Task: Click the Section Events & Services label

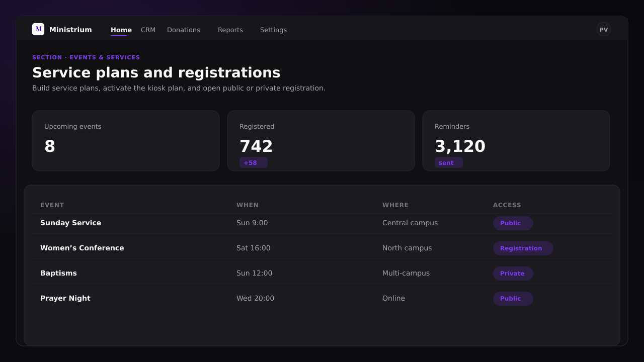Action: click(x=86, y=57)
